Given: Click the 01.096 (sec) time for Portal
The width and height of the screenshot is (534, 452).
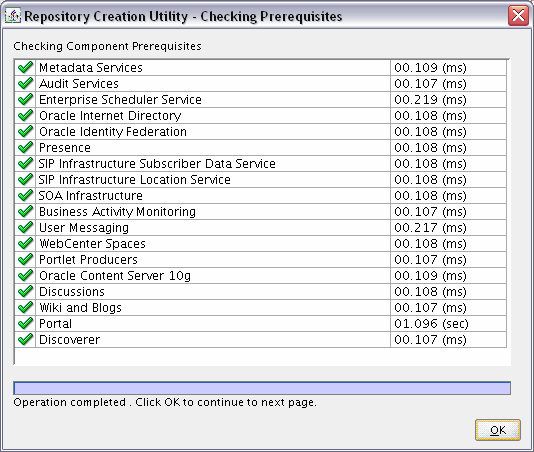Looking at the screenshot, I should (431, 324).
